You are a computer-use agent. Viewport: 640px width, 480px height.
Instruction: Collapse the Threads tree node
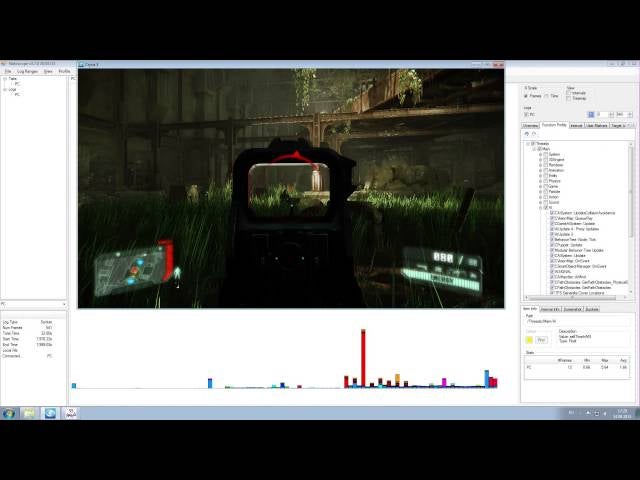tap(528, 143)
